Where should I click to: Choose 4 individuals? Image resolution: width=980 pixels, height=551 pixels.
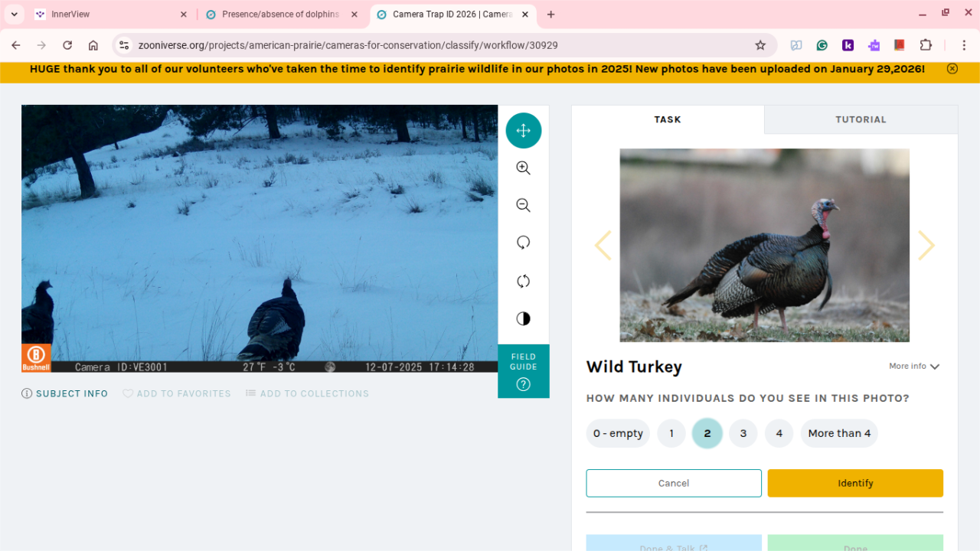[779, 433]
